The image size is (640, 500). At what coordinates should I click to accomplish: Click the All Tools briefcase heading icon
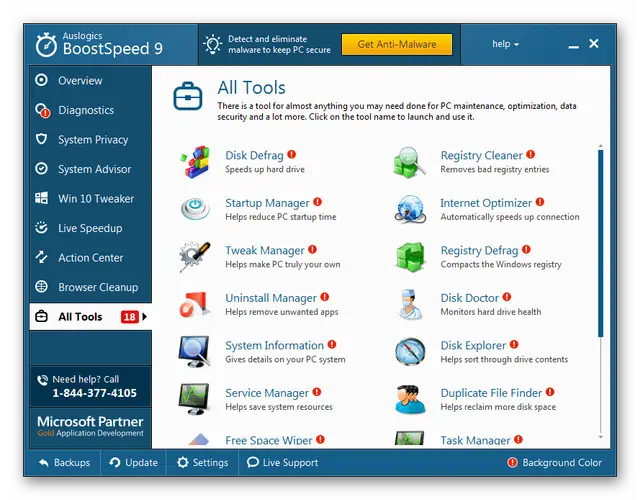click(188, 96)
